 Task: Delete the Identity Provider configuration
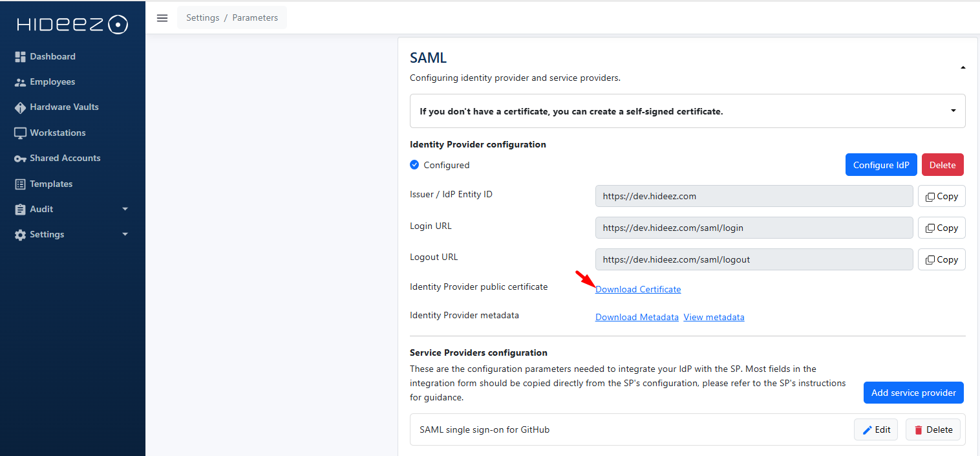[942, 165]
